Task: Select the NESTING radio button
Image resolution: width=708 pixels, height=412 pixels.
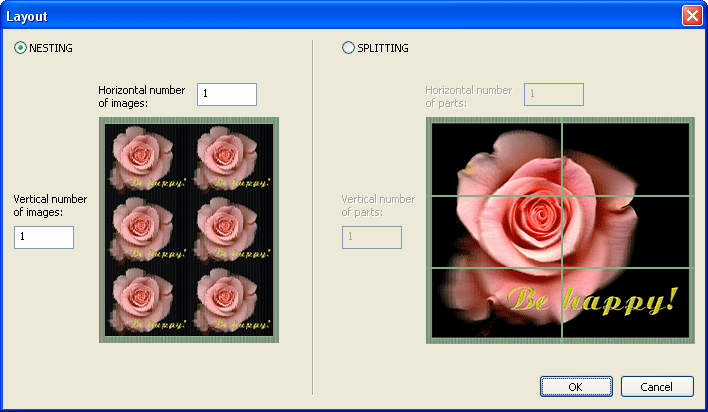Action: point(21,48)
